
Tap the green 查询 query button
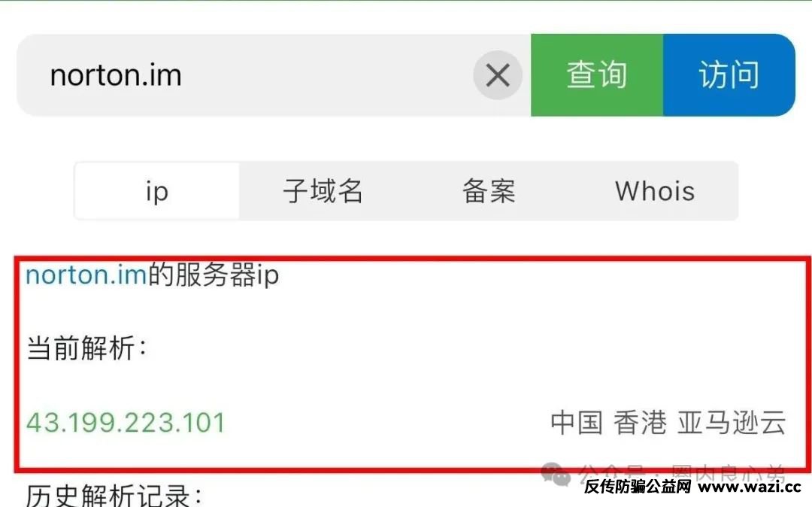coord(597,75)
